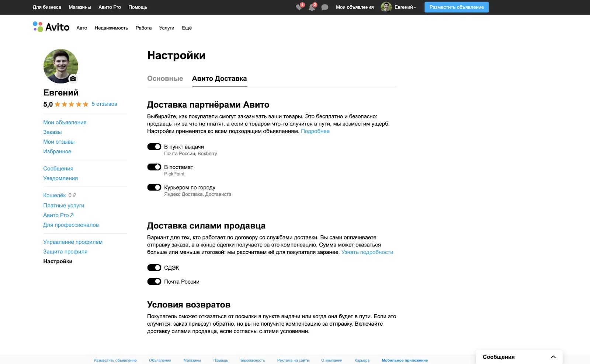590x364 pixels.
Task: Toggle В постамат delivery switch
Action: tap(154, 167)
